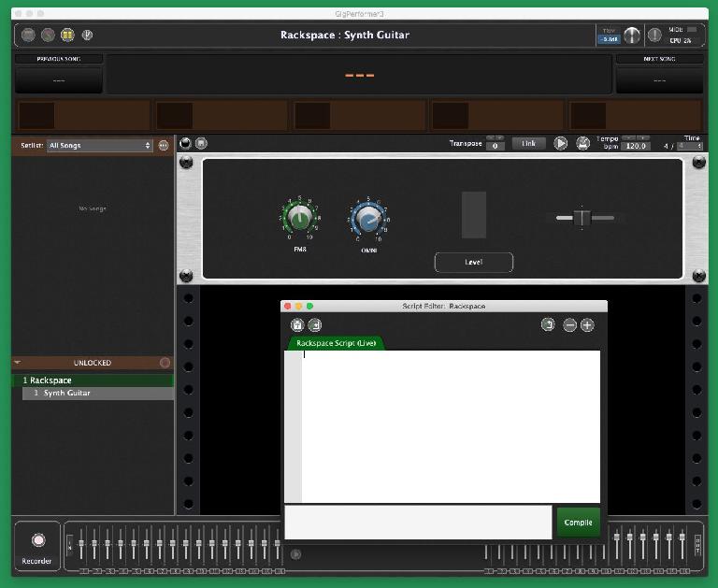Click the panic exclamation button
This screenshot has width=718, height=588.
pos(654,35)
